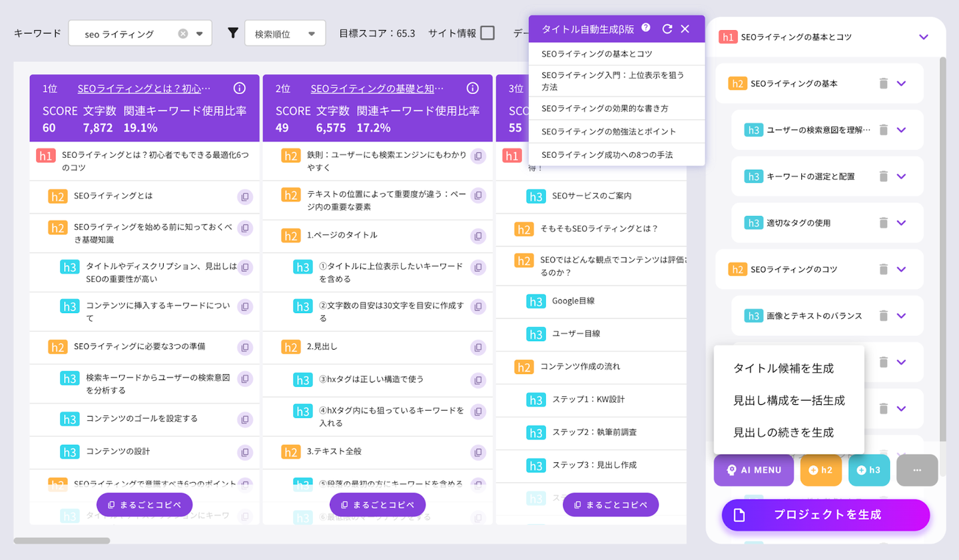Copy the heading ③hxタグは正しい構造で使う
This screenshot has width=959, height=560.
[x=478, y=380]
